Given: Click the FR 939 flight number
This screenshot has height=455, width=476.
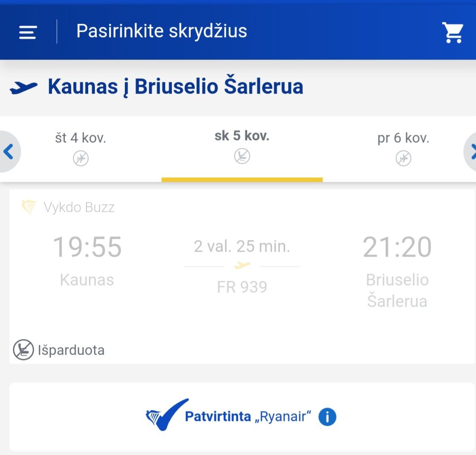Looking at the screenshot, I should (x=242, y=287).
